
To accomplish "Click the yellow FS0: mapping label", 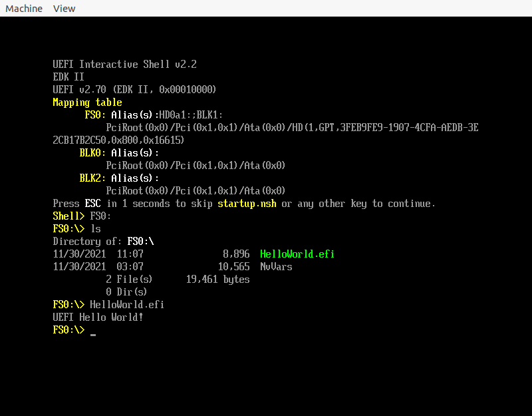I will [95, 114].
